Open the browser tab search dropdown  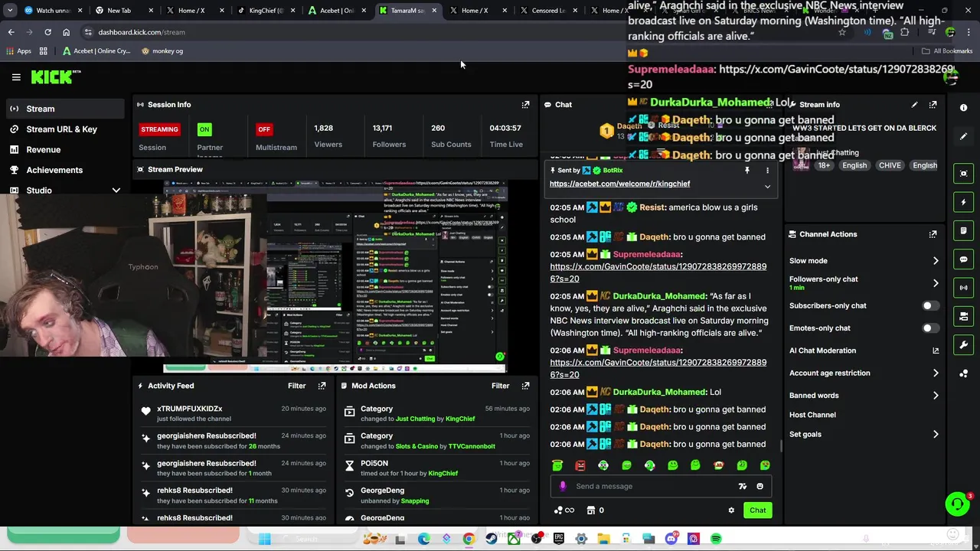10,11
